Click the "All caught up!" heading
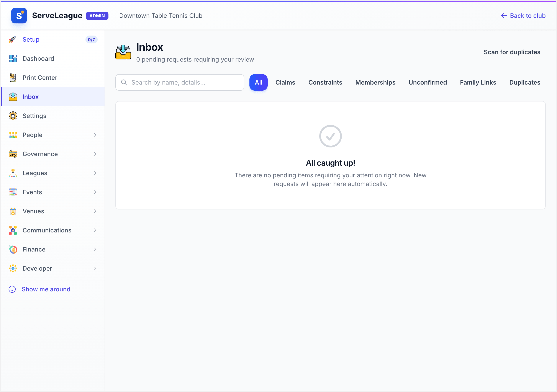Viewport: 557px width, 392px height. pos(330,163)
